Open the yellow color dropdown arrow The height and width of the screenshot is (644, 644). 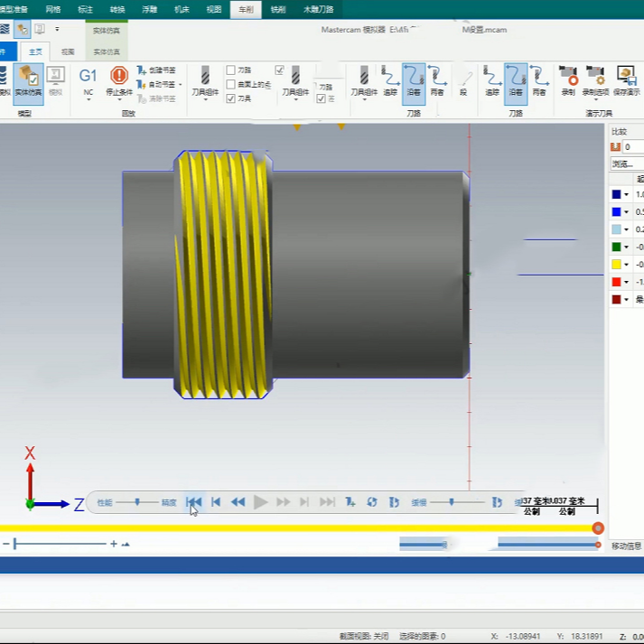click(x=627, y=264)
